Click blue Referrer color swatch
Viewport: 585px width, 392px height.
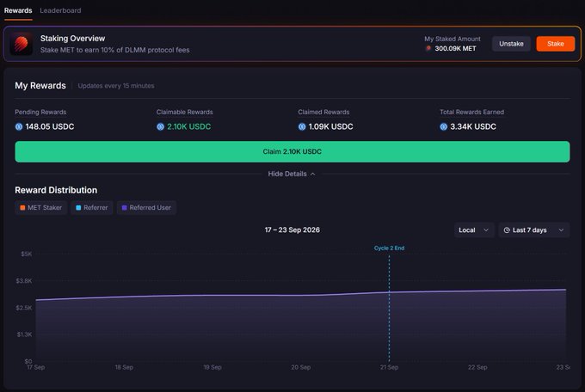(x=78, y=208)
